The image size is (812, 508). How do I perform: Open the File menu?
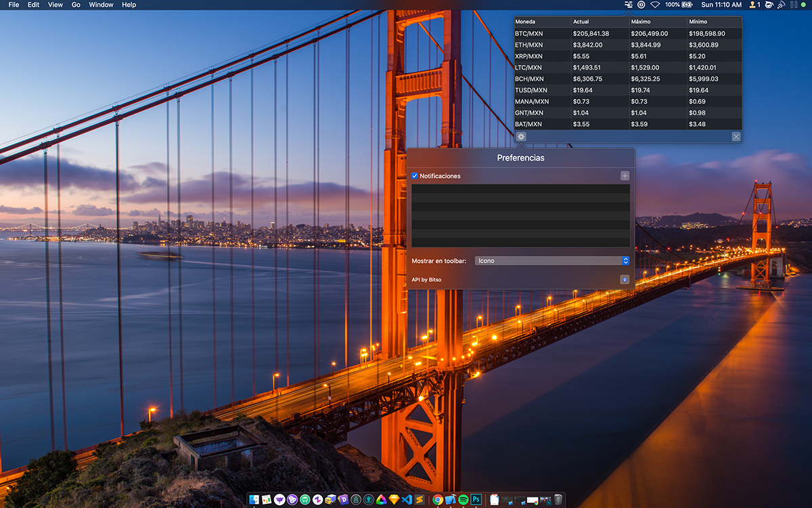click(x=14, y=5)
